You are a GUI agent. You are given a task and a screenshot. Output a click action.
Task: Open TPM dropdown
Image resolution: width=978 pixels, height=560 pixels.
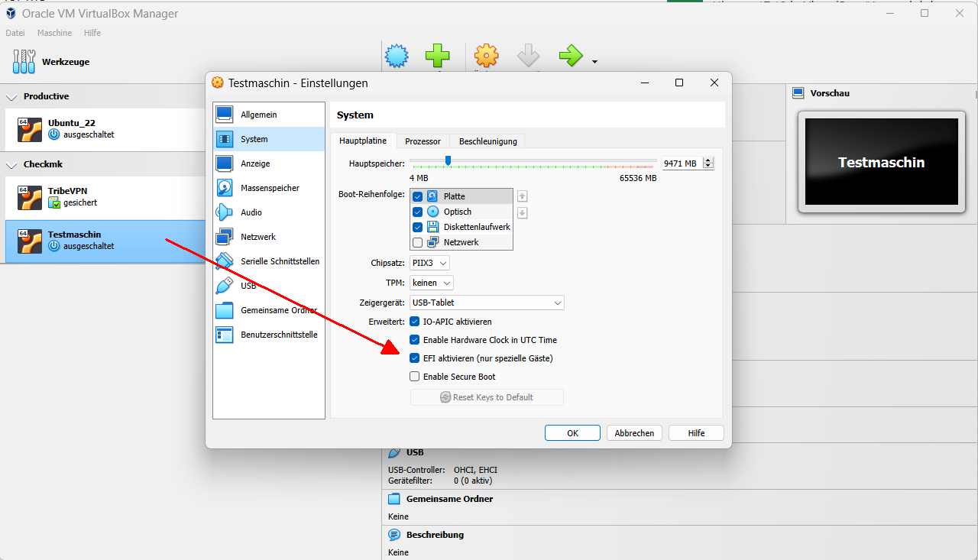pyautogui.click(x=432, y=283)
